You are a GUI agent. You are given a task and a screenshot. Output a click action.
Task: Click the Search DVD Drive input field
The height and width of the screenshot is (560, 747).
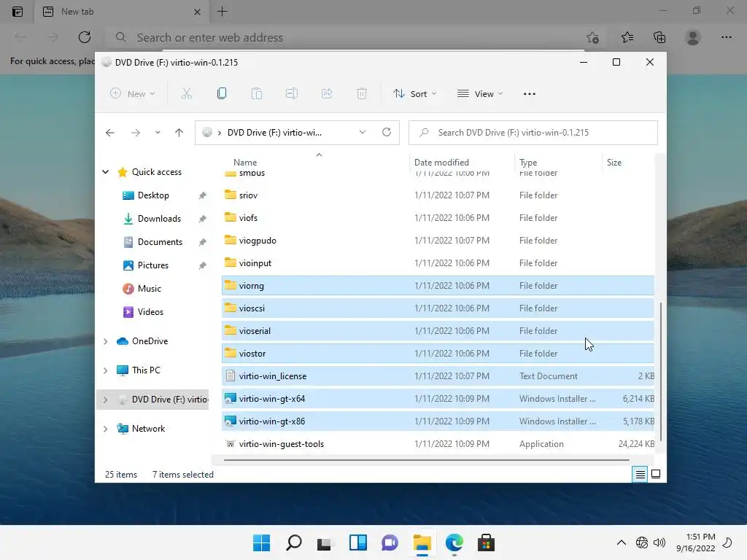(533, 133)
